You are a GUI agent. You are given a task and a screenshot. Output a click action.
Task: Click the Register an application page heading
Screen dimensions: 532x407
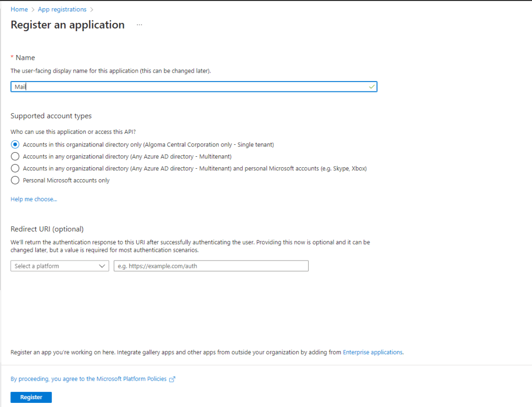[68, 24]
